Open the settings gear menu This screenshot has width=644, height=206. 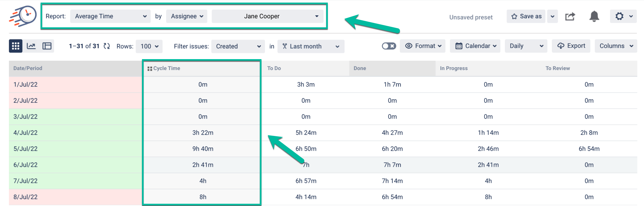coord(623,16)
